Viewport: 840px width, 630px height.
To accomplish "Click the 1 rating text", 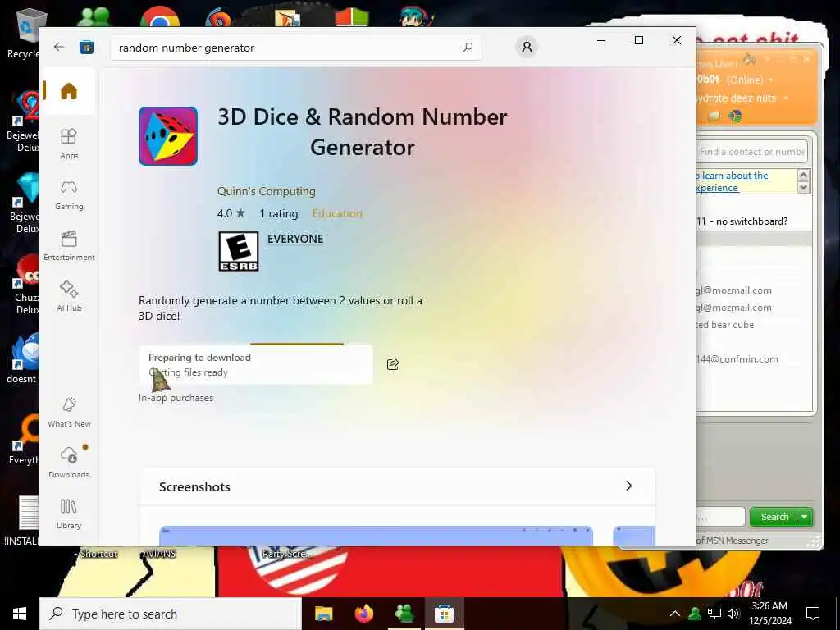I will pos(279,213).
